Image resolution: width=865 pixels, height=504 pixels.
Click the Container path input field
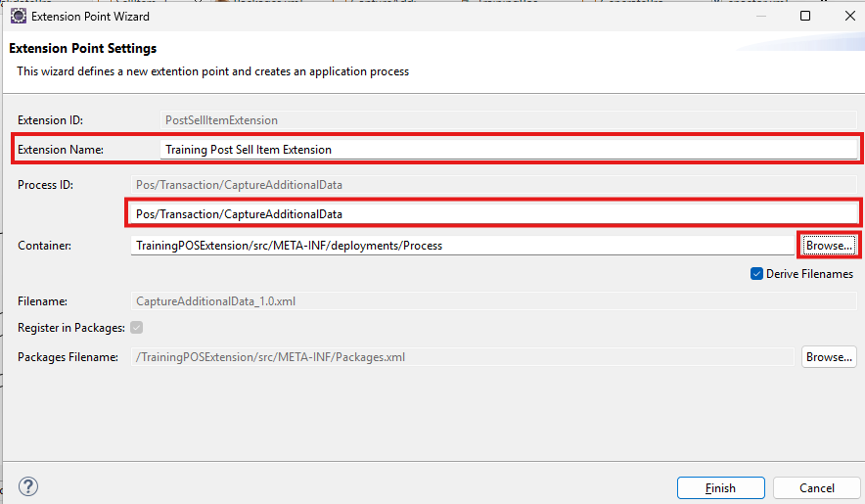[x=462, y=245]
